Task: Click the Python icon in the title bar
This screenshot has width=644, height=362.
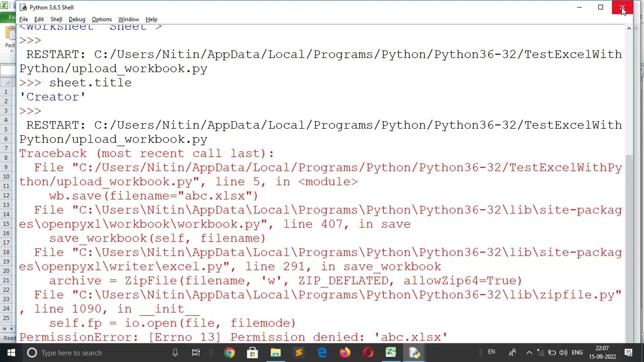Action: tap(23, 7)
